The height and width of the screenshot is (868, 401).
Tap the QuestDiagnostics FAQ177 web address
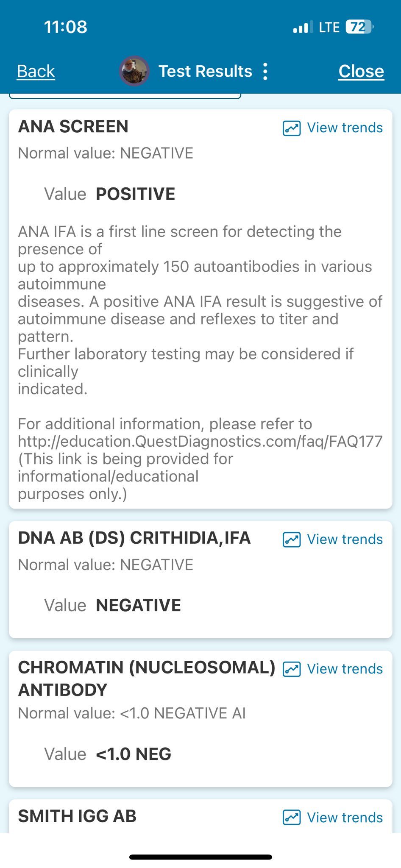tap(200, 442)
